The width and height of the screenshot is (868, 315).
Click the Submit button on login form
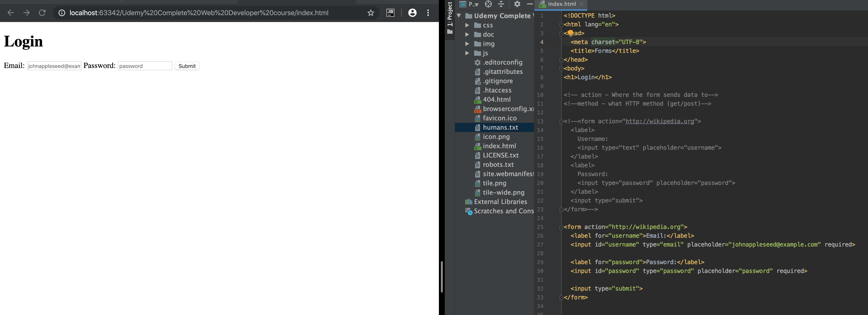pyautogui.click(x=187, y=66)
